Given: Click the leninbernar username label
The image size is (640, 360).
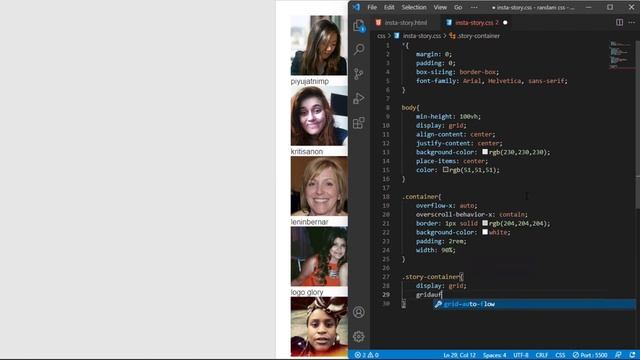Looking at the screenshot, I should (x=309, y=222).
